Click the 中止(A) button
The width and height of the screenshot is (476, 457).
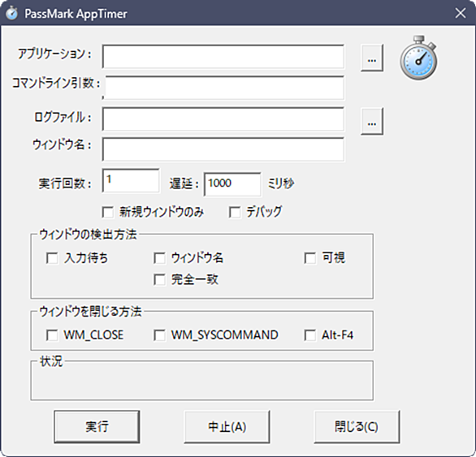(x=227, y=427)
